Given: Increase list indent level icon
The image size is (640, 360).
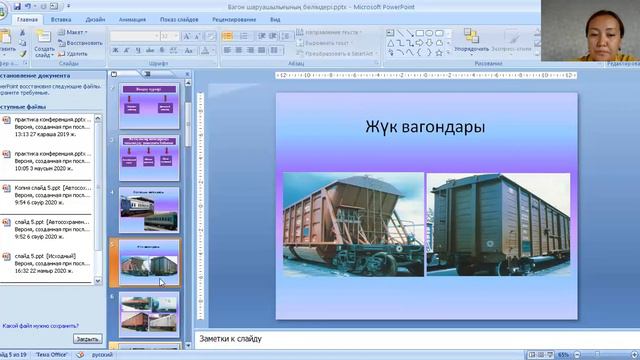Looking at the screenshot, I should pyautogui.click(x=273, y=36).
